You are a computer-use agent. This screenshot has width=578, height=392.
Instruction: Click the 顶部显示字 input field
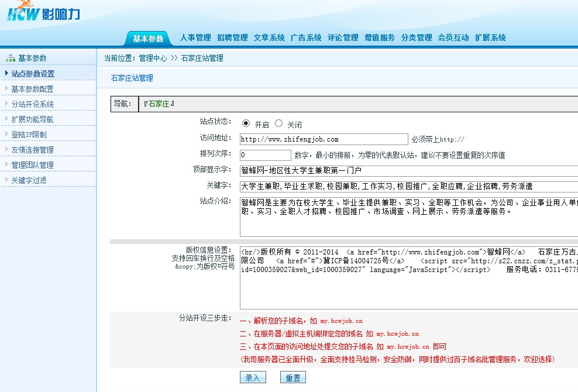point(409,171)
